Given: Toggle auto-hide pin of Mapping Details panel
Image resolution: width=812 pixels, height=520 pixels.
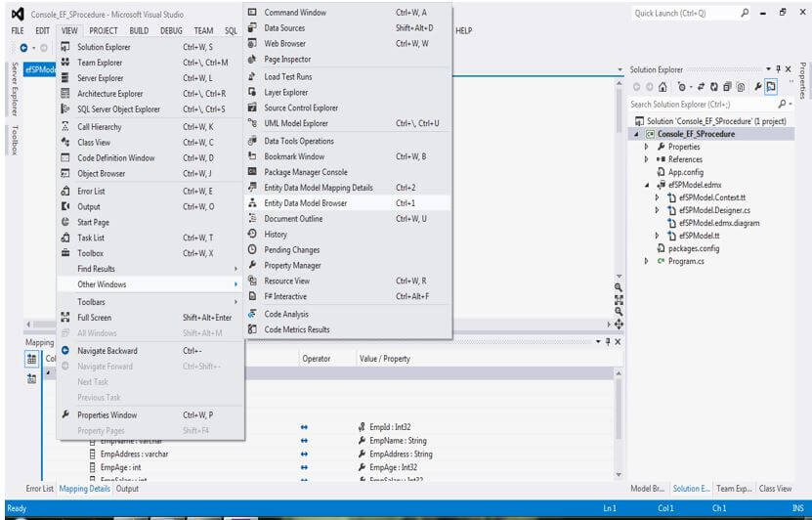Looking at the screenshot, I should pos(608,342).
